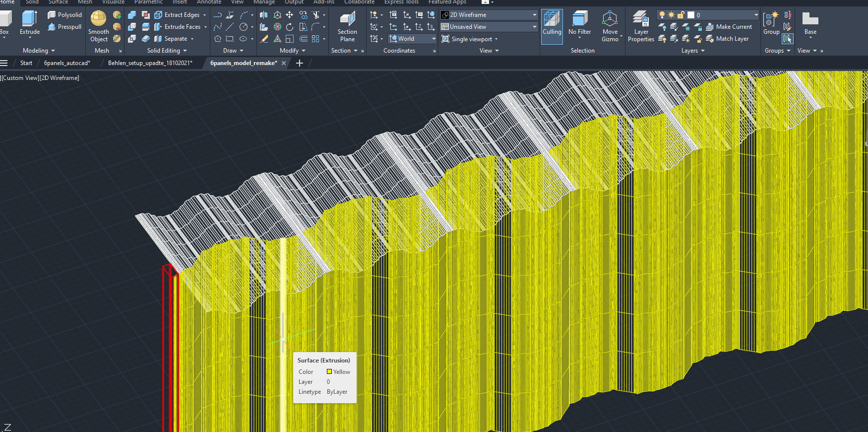Image resolution: width=868 pixels, height=432 pixels.
Task: Open the Manage ribbon tab
Action: click(264, 2)
